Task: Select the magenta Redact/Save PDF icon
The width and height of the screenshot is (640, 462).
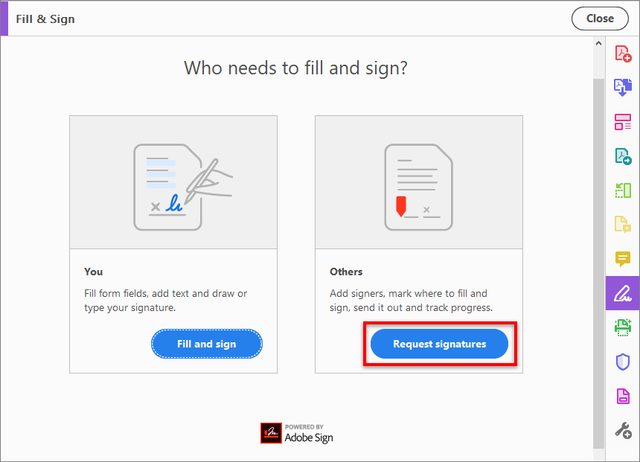Action: click(x=623, y=396)
